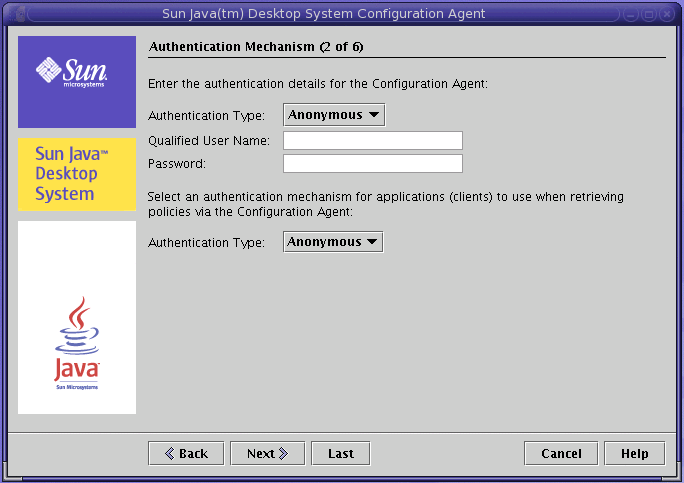Image resolution: width=684 pixels, height=483 pixels.
Task: Click the 'Qualified User Name:' label
Action: [209, 140]
